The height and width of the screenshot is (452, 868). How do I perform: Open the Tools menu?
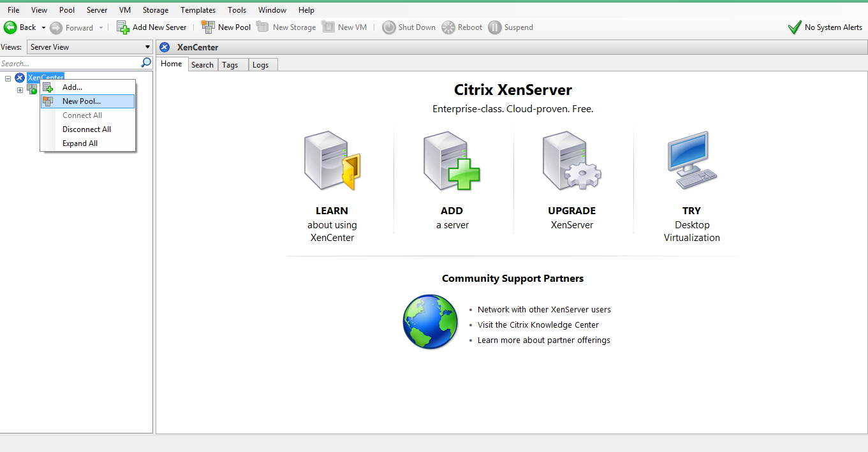click(x=237, y=10)
